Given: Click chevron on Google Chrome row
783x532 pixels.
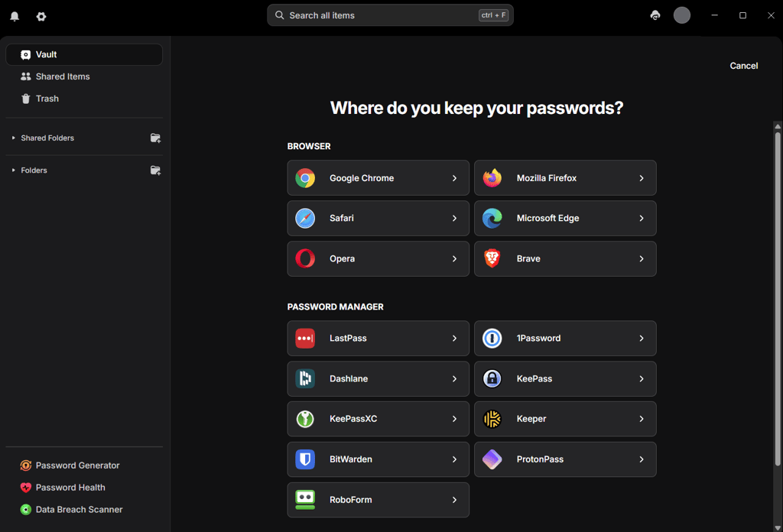Looking at the screenshot, I should [x=454, y=178].
